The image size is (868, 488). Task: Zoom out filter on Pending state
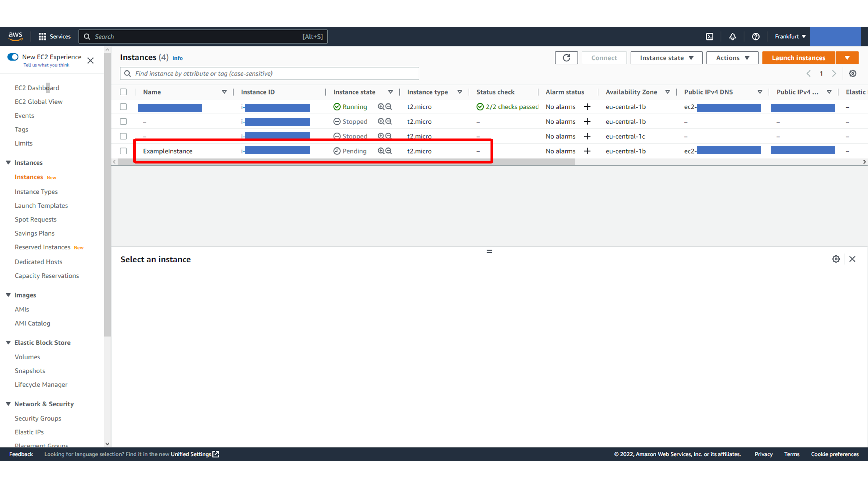[388, 151]
